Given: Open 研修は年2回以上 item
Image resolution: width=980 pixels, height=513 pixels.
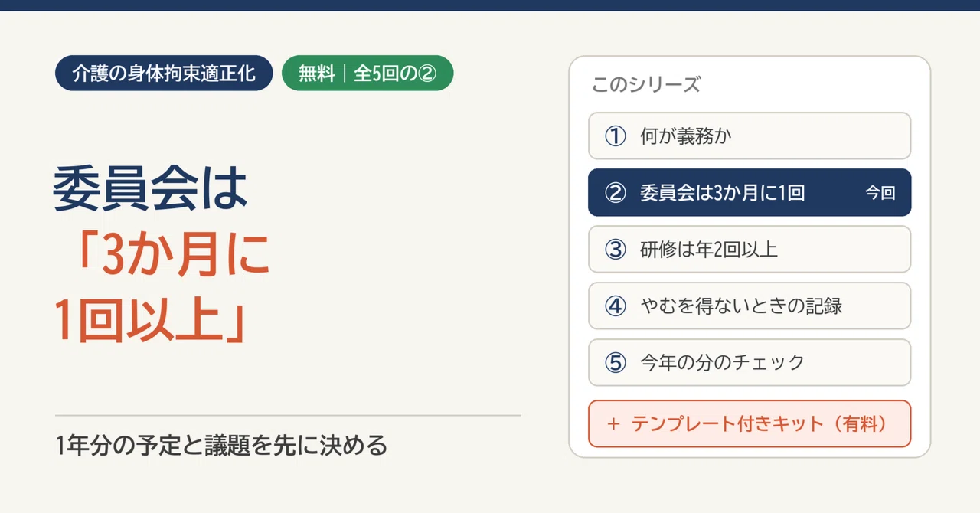Looking at the screenshot, I should (x=750, y=250).
